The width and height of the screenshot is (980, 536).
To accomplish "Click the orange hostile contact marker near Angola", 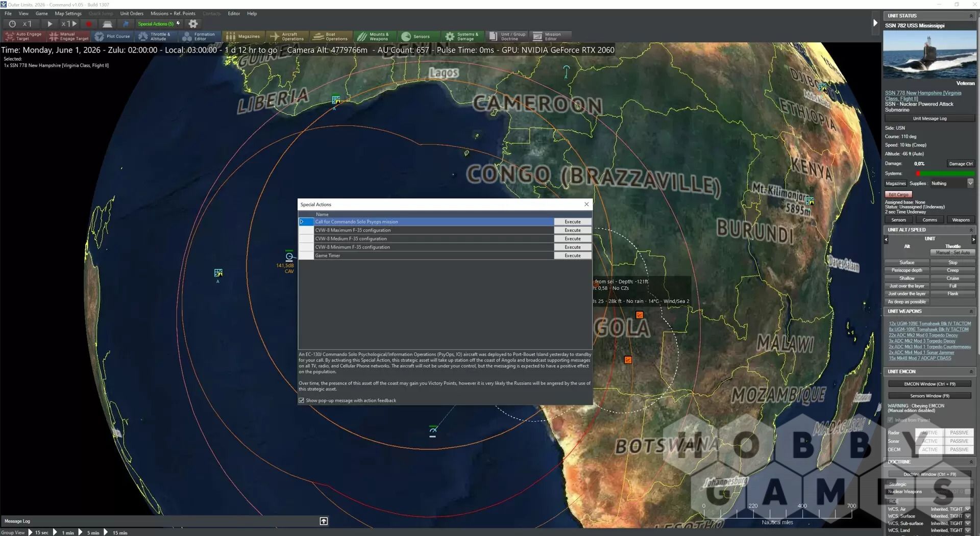I will pyautogui.click(x=639, y=315).
